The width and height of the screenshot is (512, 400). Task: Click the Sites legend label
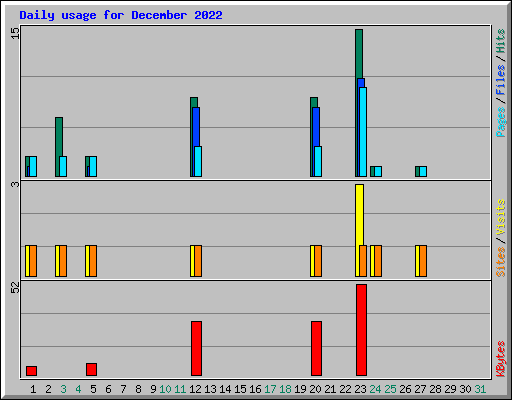point(500,262)
